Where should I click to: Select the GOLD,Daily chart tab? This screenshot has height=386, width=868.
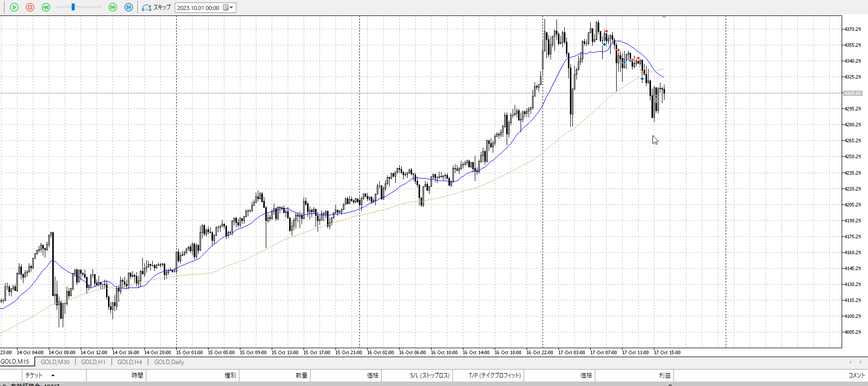[169, 362]
